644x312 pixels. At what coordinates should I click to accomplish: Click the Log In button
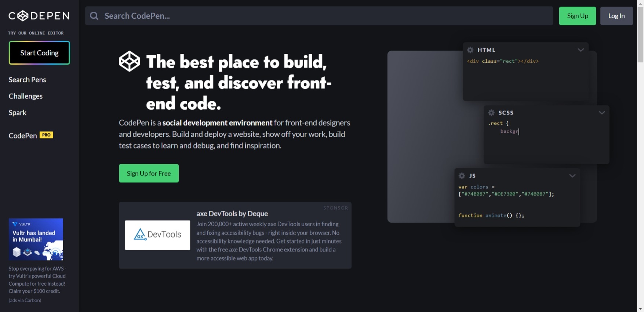tap(616, 16)
